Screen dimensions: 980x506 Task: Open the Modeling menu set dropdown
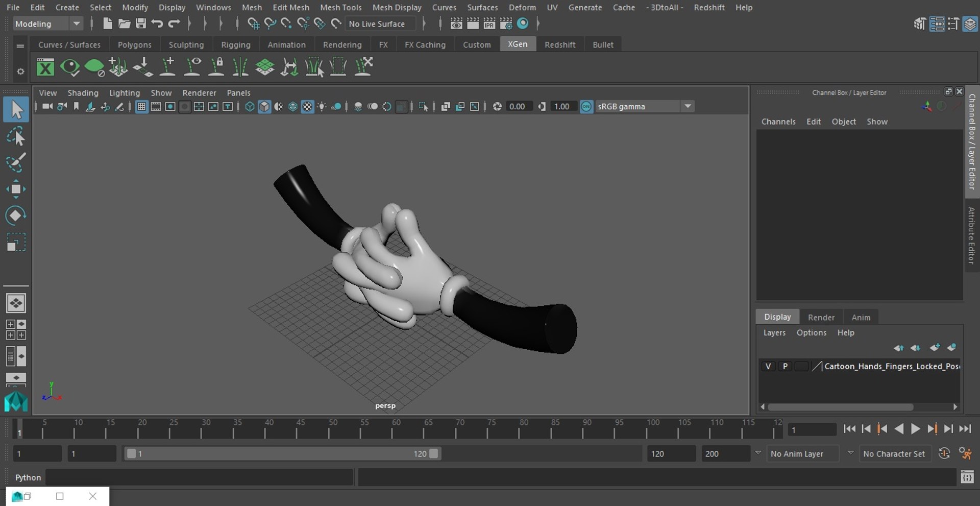pos(47,23)
